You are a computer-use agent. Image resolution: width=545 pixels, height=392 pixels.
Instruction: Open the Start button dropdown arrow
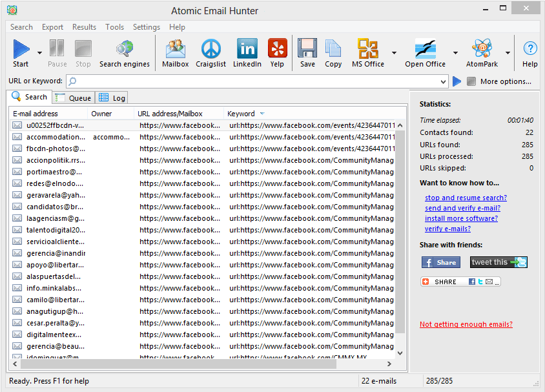pyautogui.click(x=38, y=53)
